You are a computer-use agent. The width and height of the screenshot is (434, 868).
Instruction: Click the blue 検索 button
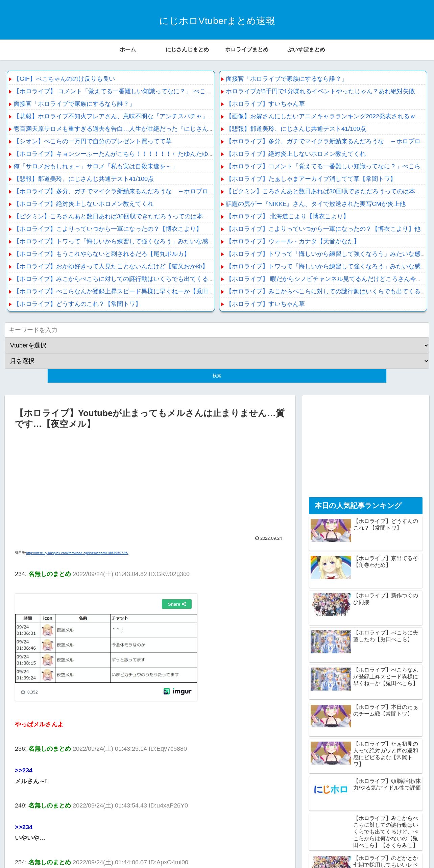(x=217, y=376)
